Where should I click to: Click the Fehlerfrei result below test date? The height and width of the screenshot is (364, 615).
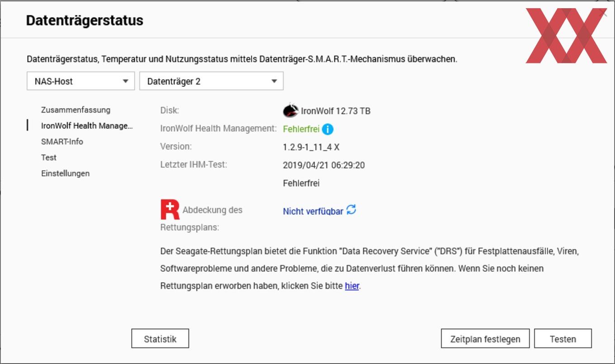point(301,183)
